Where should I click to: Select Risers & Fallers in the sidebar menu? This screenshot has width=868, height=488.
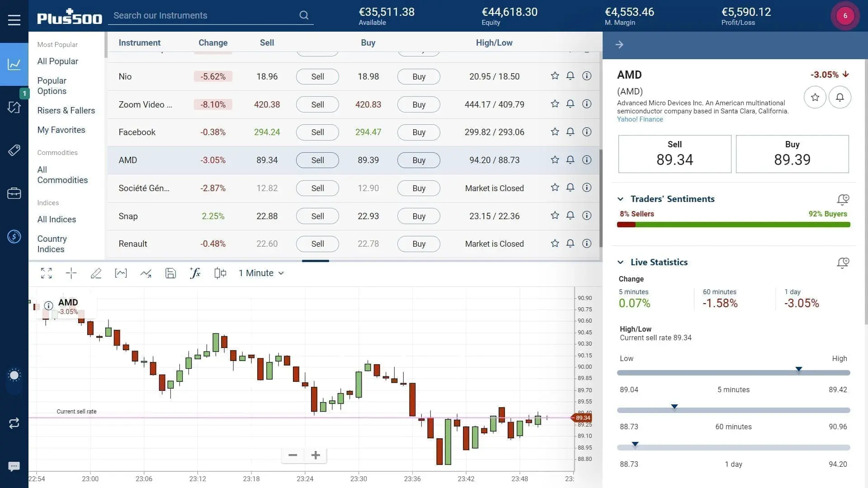66,110
